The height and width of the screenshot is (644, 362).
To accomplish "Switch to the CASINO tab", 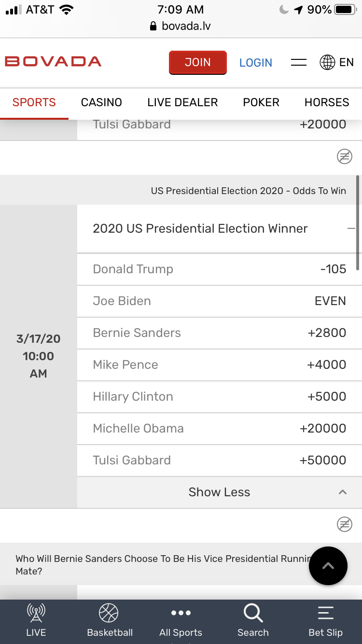I will 101,102.
